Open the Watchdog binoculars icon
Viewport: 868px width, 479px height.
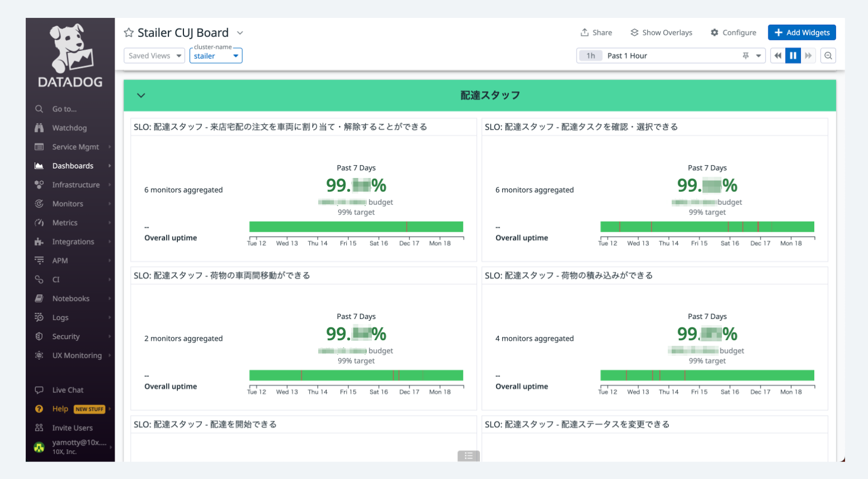tap(39, 128)
